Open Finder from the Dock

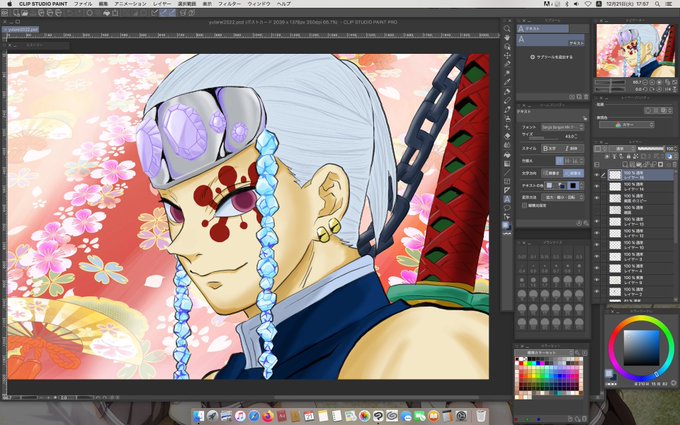[198, 415]
